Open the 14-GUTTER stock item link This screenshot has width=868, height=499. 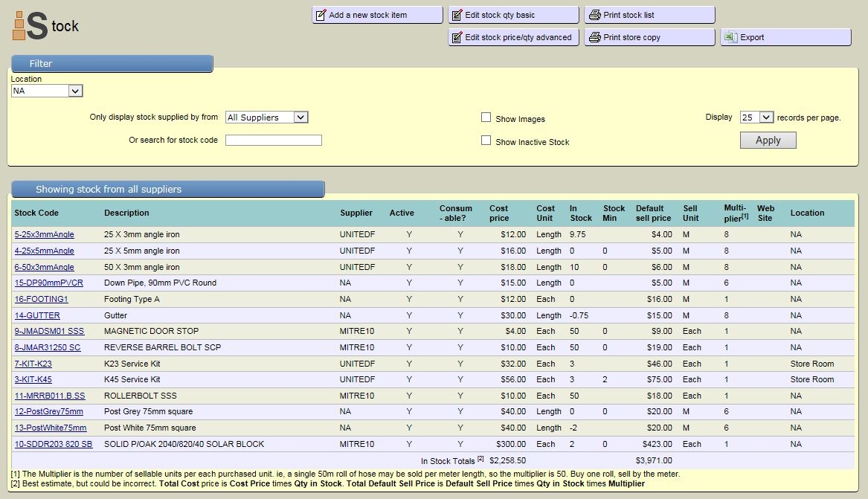37,315
